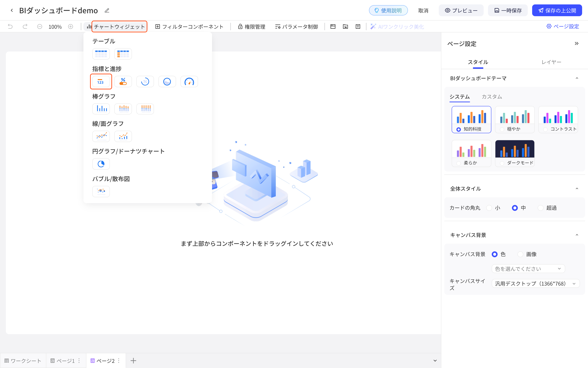Open the canvas size dropdown

click(535, 284)
